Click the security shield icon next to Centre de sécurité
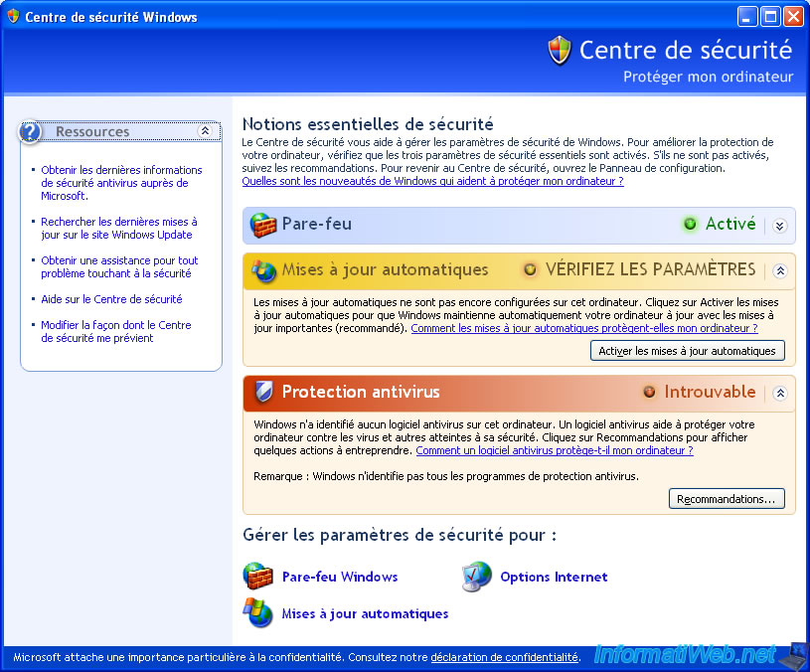Screen dimensions: 810x672 click(x=560, y=50)
